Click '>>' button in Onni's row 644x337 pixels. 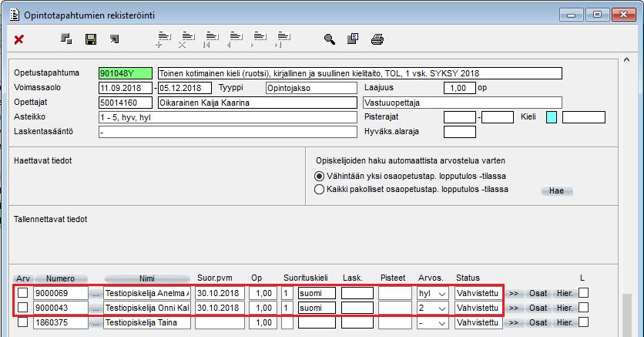click(x=514, y=308)
